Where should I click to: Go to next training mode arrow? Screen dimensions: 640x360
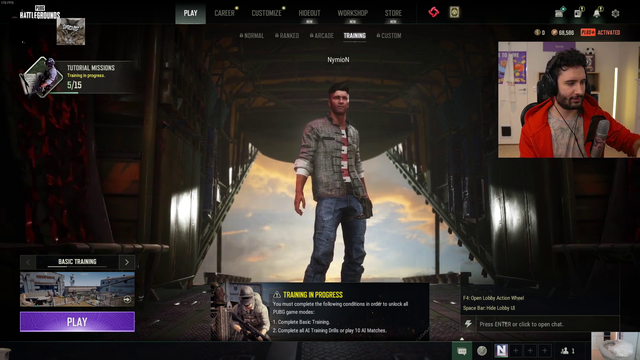tap(127, 262)
